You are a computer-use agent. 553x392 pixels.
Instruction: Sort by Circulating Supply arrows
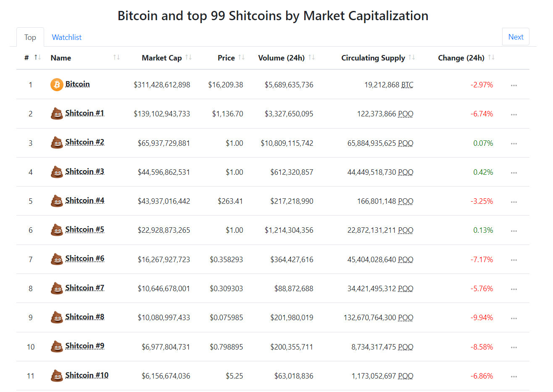point(412,58)
